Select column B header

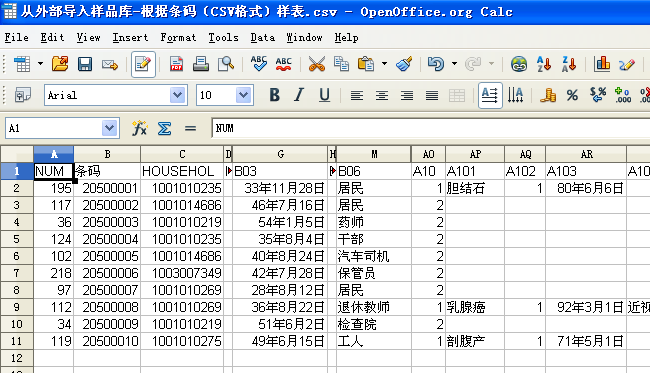tap(107, 154)
